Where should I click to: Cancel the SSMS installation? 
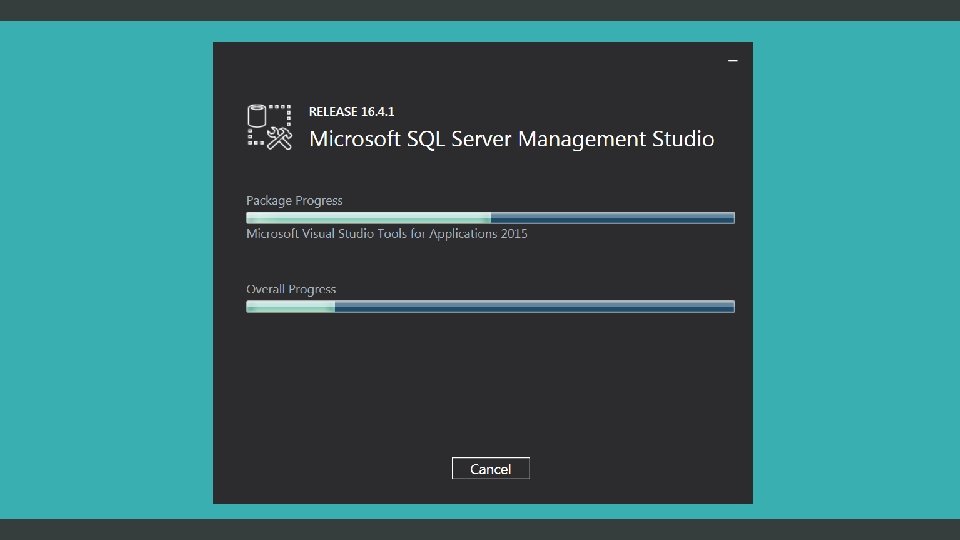click(x=490, y=468)
